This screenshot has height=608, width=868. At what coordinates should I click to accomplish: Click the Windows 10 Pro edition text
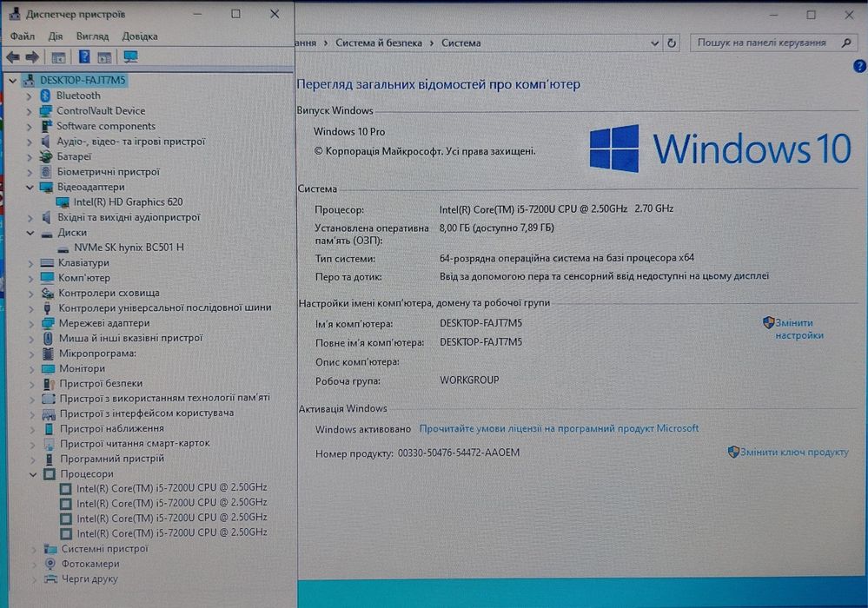[x=348, y=132]
